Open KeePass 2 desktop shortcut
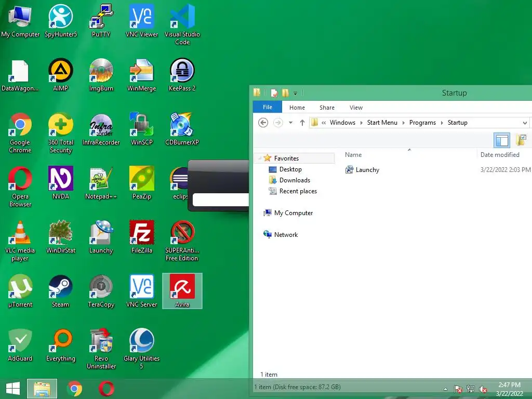The width and height of the screenshot is (532, 399). click(x=182, y=75)
